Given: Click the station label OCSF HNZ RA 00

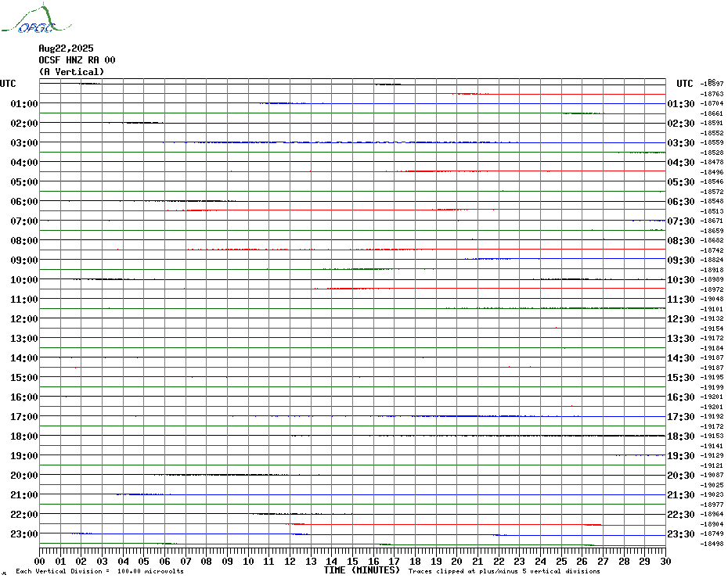Looking at the screenshot, I should (77, 60).
